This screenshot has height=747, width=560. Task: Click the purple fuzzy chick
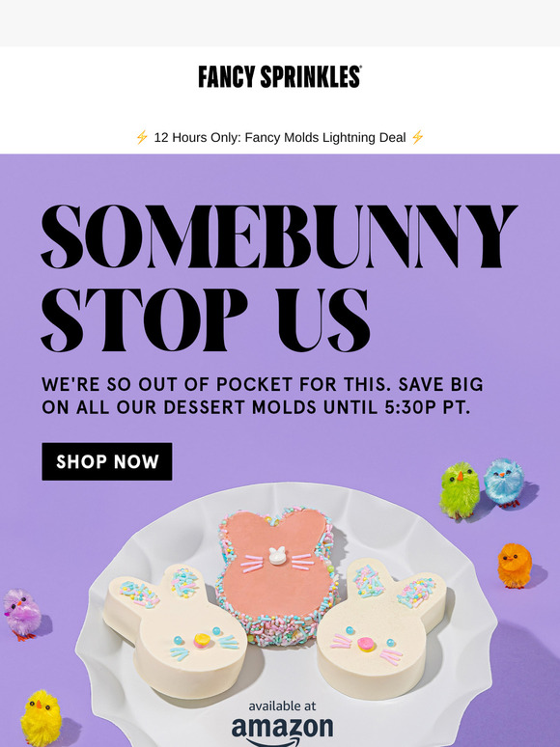pos(22,614)
